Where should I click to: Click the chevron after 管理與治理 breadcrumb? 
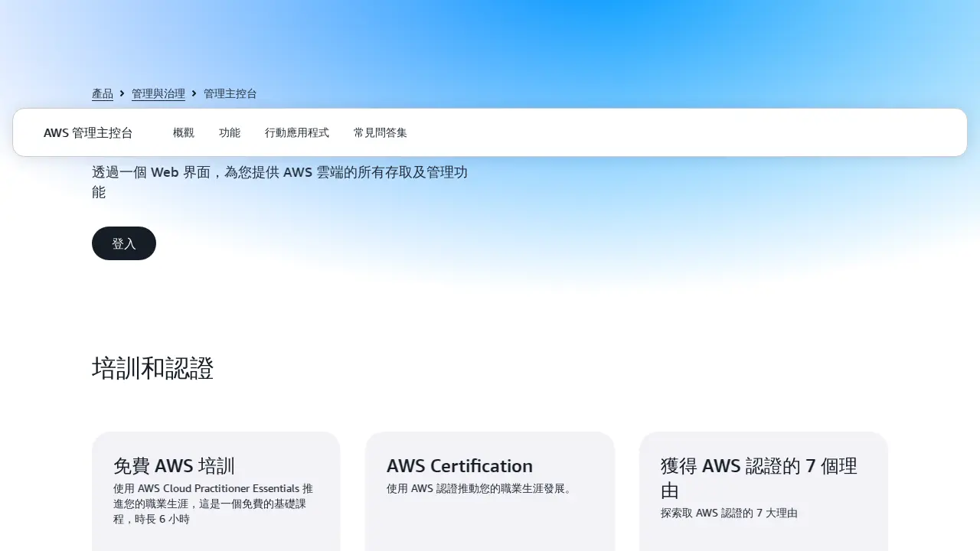point(193,93)
